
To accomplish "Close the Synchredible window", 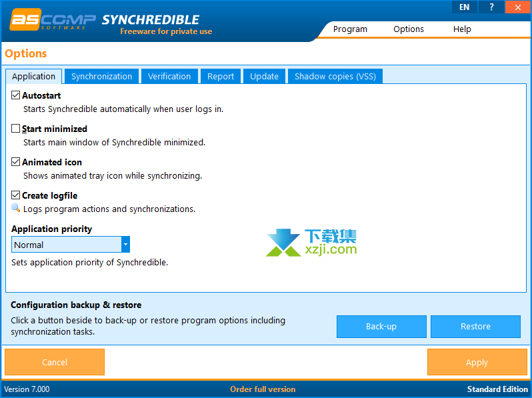I will (x=518, y=7).
